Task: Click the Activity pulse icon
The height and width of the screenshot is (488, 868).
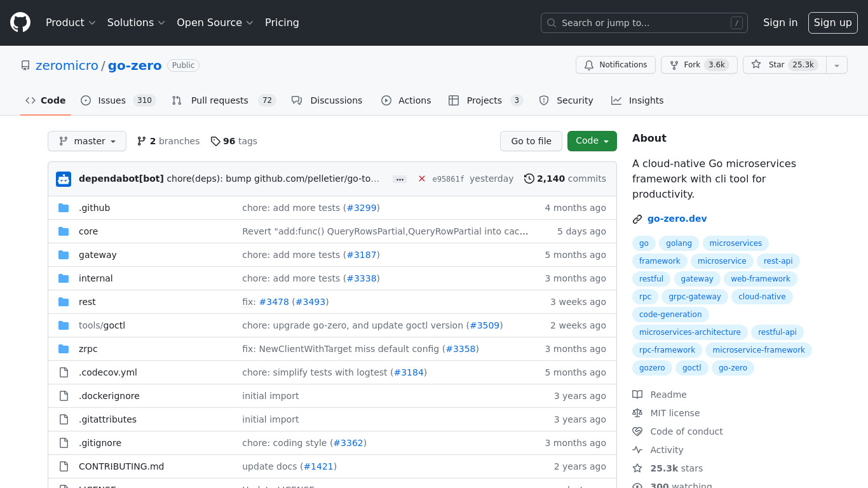Action: point(637,450)
